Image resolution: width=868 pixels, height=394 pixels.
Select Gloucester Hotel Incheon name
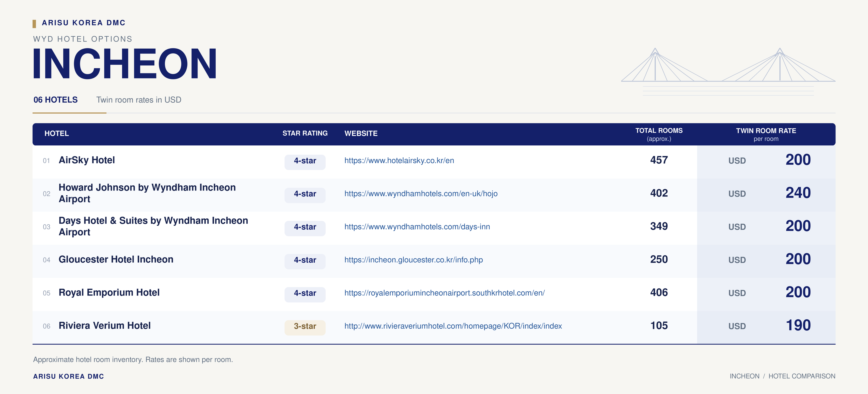coord(116,259)
